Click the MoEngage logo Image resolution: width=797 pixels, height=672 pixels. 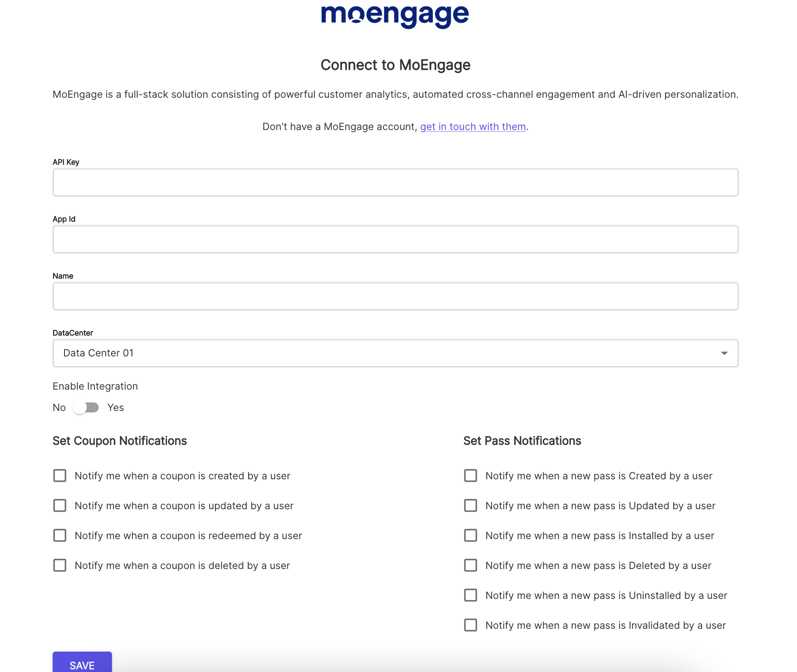pyautogui.click(x=395, y=16)
